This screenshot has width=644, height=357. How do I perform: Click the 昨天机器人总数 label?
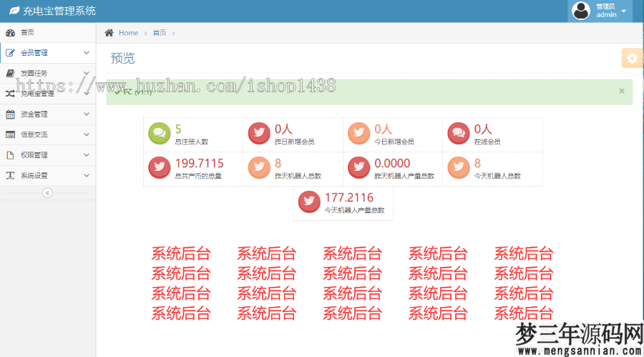[298, 176]
